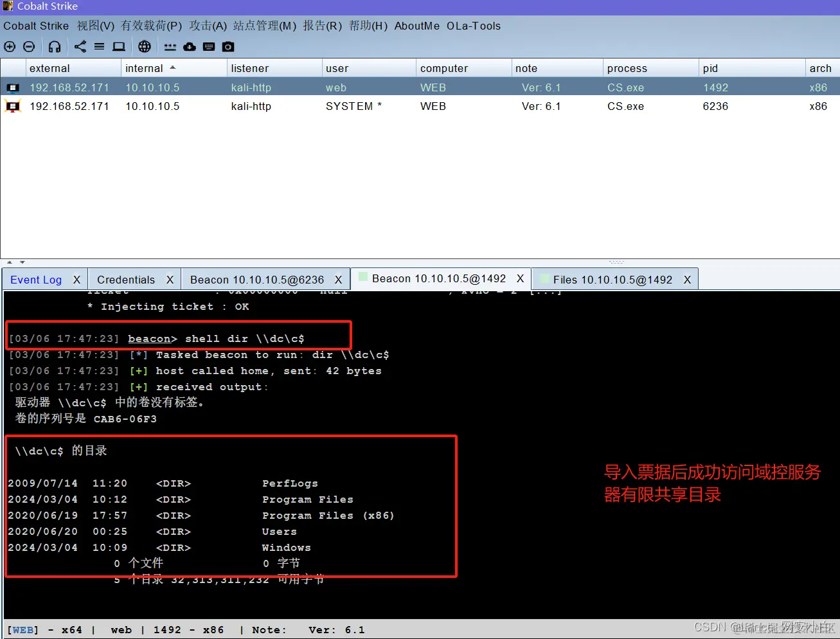Screen dimensions: 840x639
Task: Close the Beacon 10.10.10.5@1492 tab
Action: click(x=520, y=278)
